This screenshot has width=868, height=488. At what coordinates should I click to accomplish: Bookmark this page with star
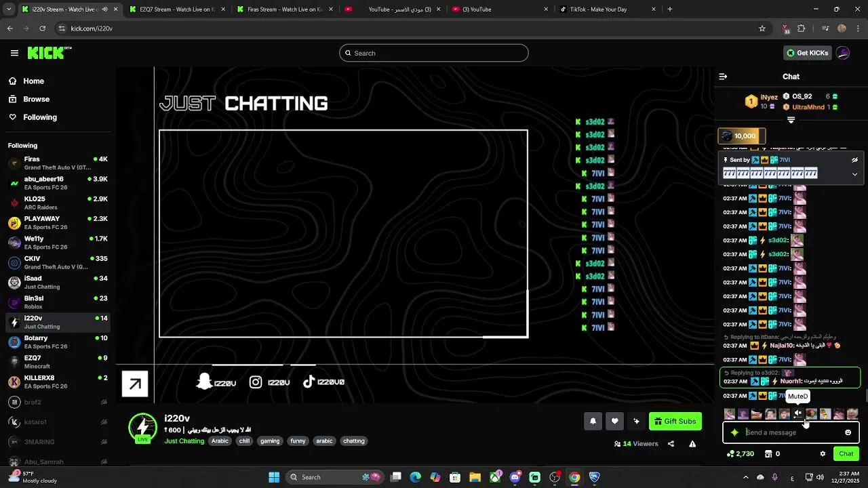pyautogui.click(x=762, y=28)
